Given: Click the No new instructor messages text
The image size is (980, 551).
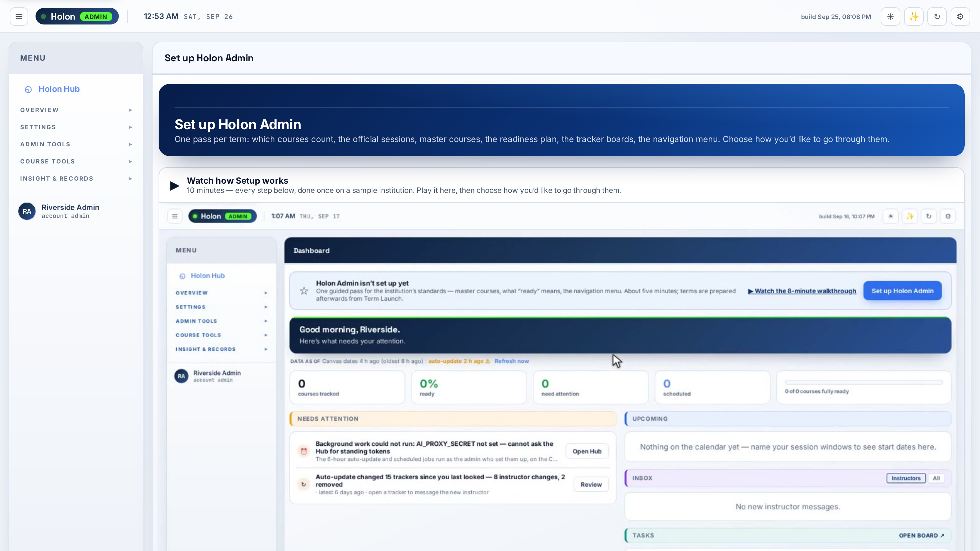Looking at the screenshot, I should (x=788, y=507).
